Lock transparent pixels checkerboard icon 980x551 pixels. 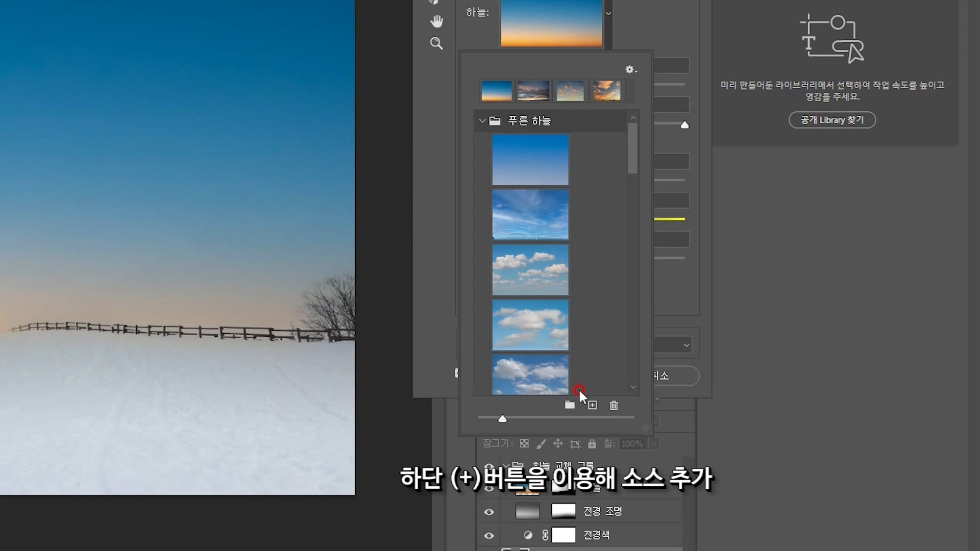[524, 444]
